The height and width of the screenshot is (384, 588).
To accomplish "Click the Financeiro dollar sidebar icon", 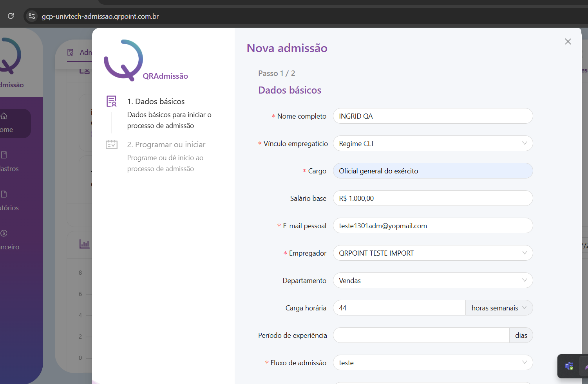I will 4,233.
